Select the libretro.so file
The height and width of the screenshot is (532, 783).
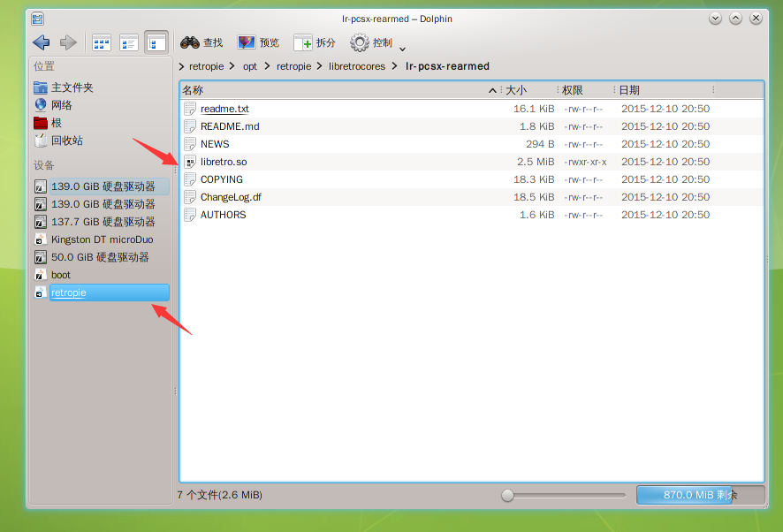(x=224, y=162)
